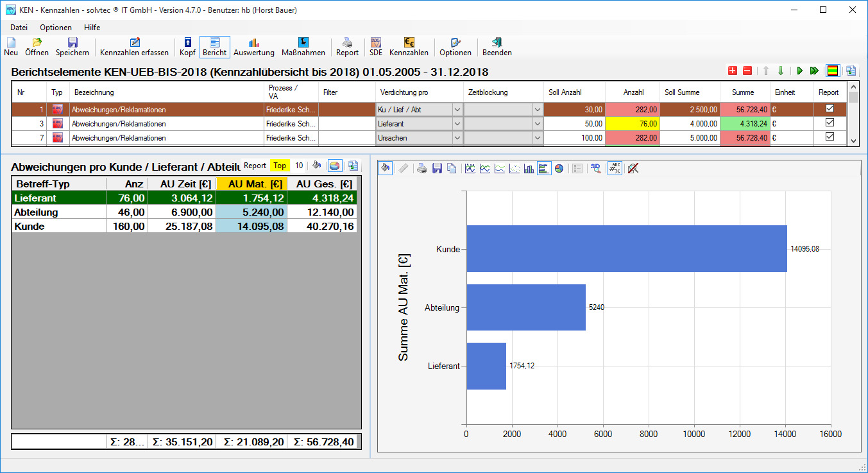This screenshot has height=473, width=868.
Task: Click the yellow Top button
Action: 280,166
